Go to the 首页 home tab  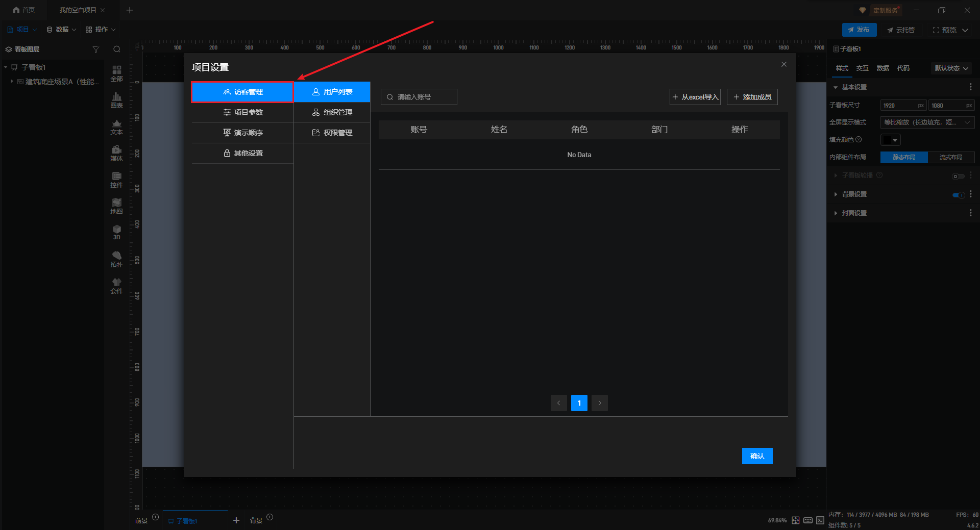point(24,10)
